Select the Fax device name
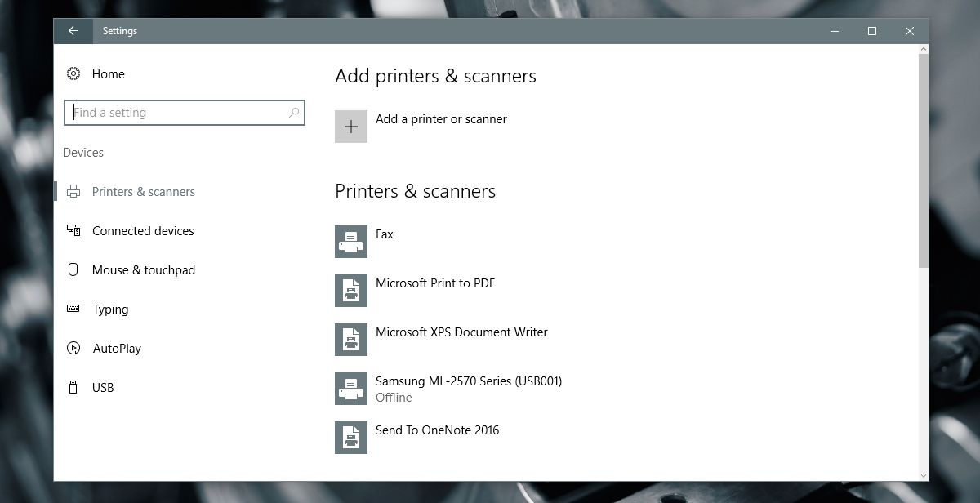 (385, 234)
